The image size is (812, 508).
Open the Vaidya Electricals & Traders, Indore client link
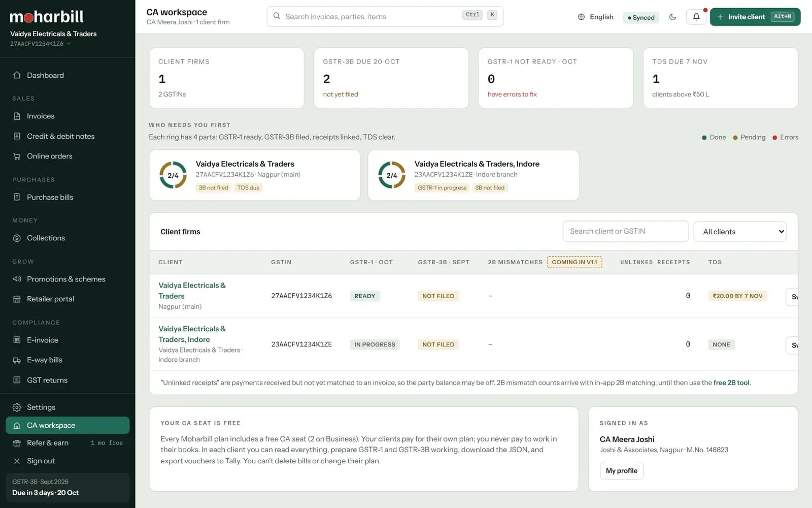click(192, 334)
